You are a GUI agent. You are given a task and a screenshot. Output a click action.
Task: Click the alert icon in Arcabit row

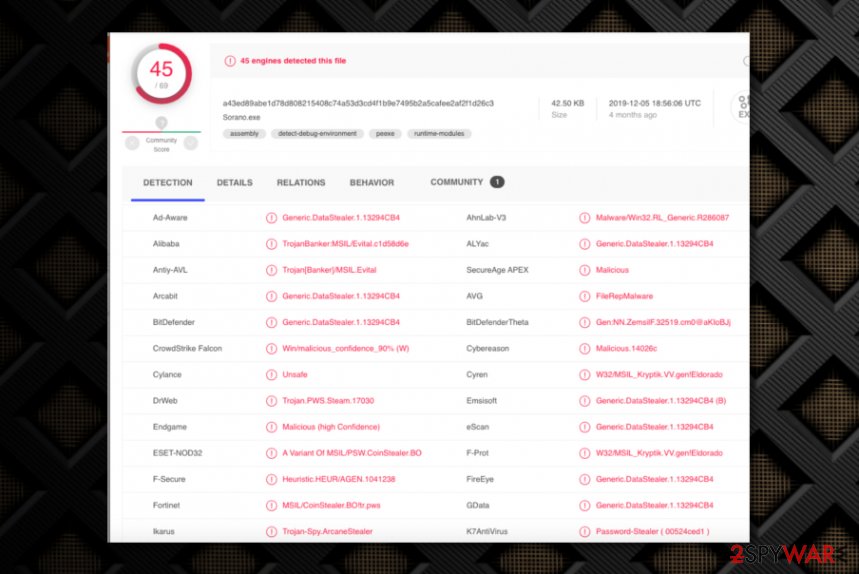[271, 296]
